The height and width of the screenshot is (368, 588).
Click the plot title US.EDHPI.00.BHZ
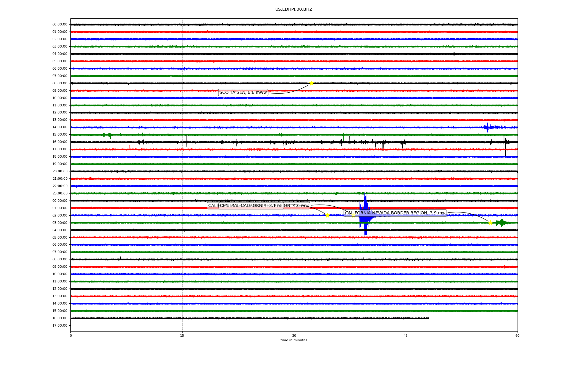294,10
